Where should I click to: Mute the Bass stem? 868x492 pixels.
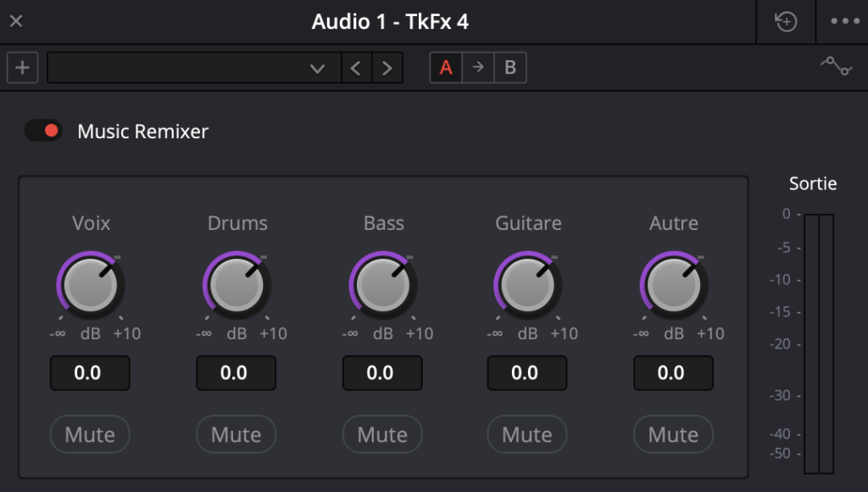coord(382,434)
